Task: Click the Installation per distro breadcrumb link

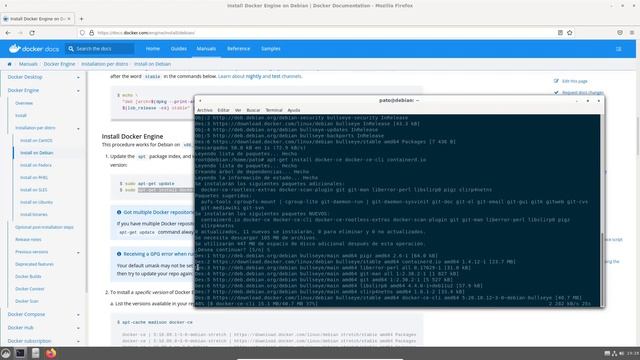Action: (x=104, y=64)
